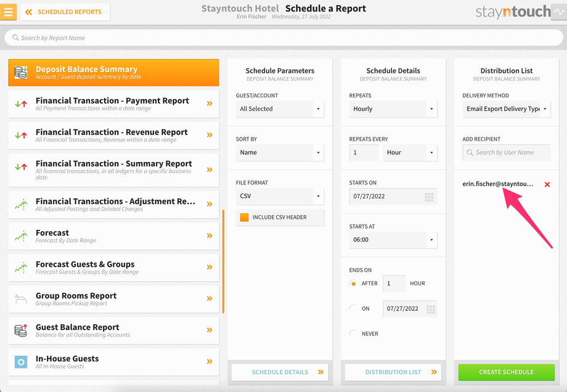Image resolution: width=567 pixels, height=392 pixels.
Task: Open the File Format CSV dropdown
Action: (280, 196)
